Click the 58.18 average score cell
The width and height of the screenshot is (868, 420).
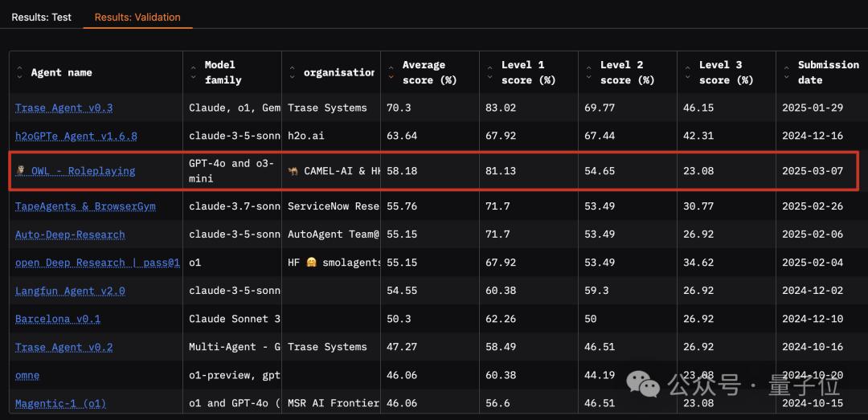[403, 171]
